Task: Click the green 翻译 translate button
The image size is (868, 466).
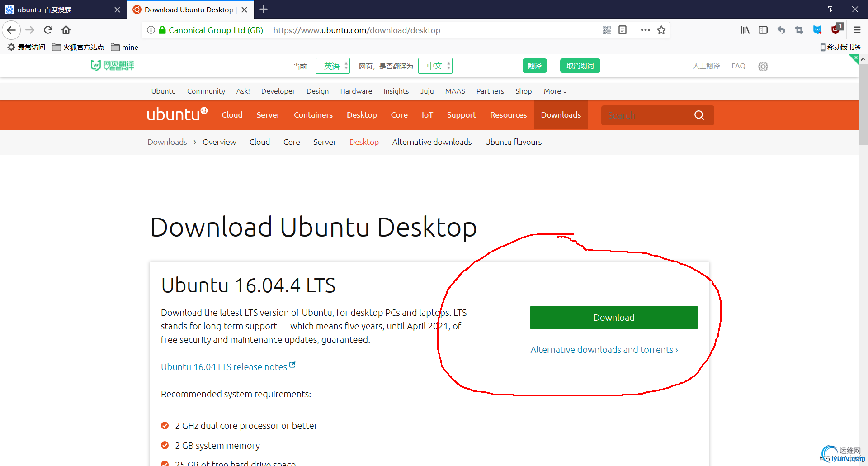Action: [535, 66]
